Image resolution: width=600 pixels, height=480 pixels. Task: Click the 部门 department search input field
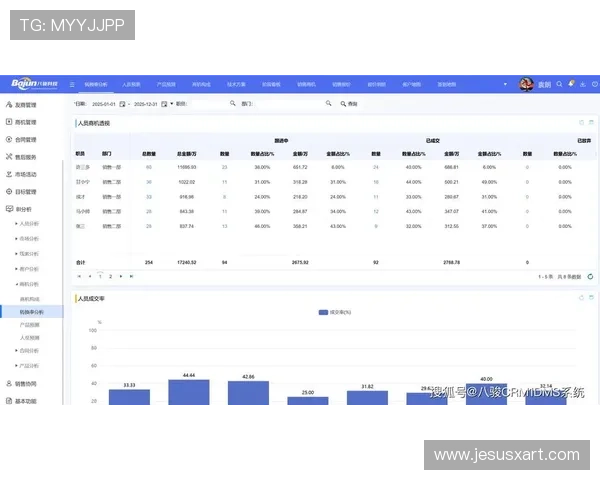[290, 103]
